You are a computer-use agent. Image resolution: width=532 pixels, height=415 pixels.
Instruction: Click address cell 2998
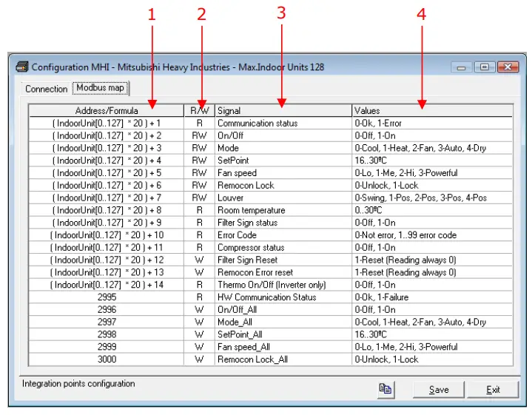tap(107, 334)
